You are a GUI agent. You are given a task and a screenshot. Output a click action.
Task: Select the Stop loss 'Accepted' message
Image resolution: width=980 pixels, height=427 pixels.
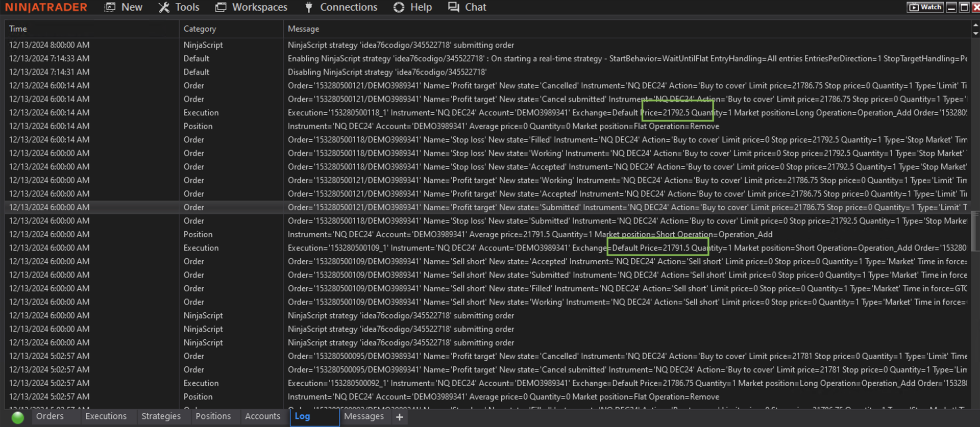coord(627,167)
